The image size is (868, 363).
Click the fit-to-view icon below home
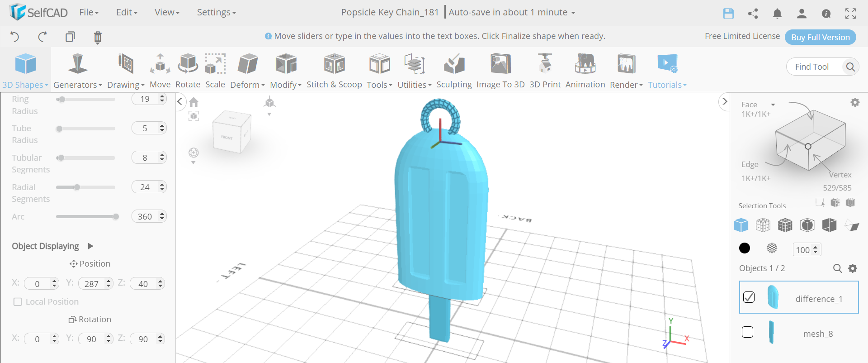tap(194, 116)
